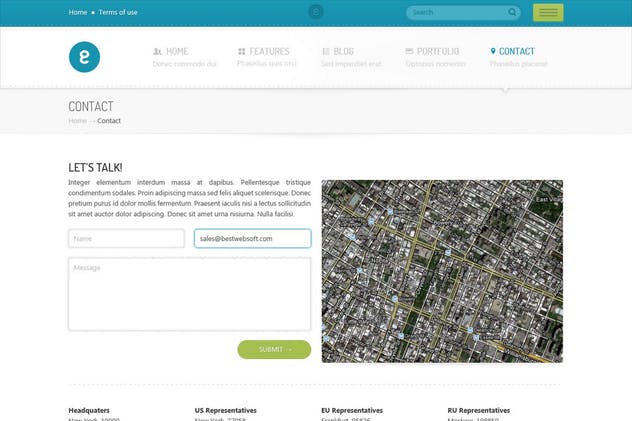
Task: Click the location pin icon beside Contact
Action: [493, 51]
